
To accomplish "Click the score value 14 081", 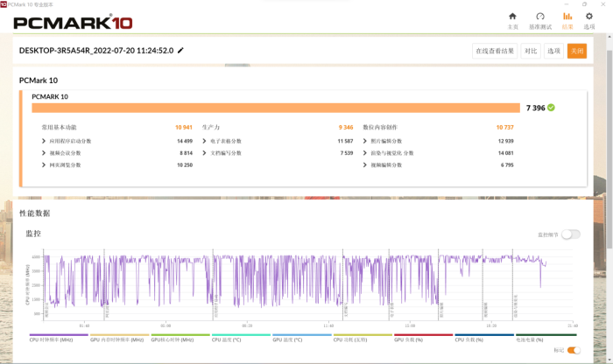I will [x=506, y=153].
